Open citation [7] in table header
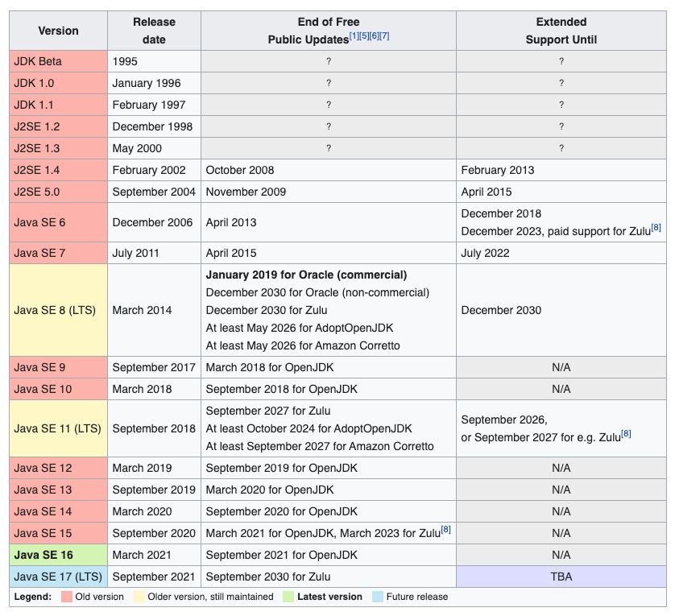The image size is (675, 616). click(384, 35)
